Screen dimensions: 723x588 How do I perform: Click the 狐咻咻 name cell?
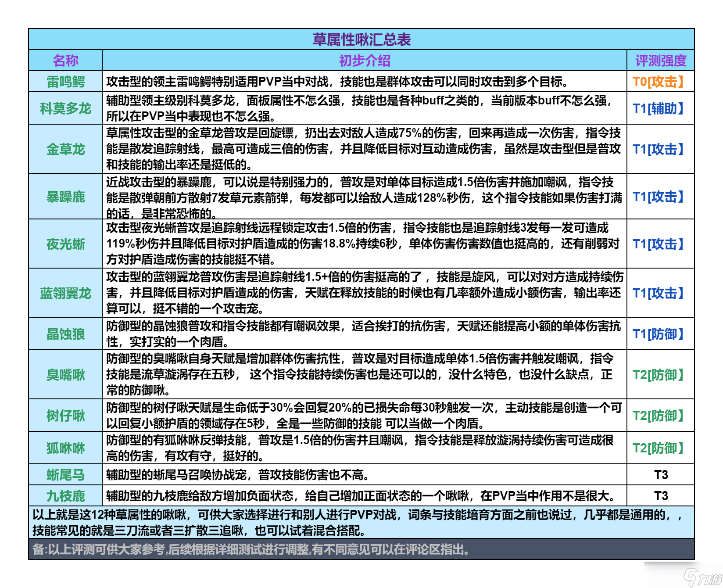coord(65,448)
